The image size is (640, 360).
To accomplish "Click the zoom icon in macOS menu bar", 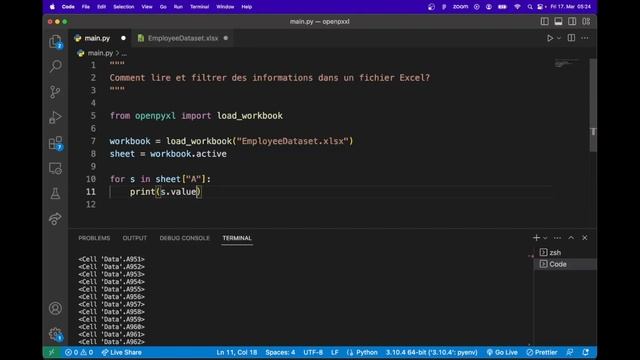I will coord(460,7).
